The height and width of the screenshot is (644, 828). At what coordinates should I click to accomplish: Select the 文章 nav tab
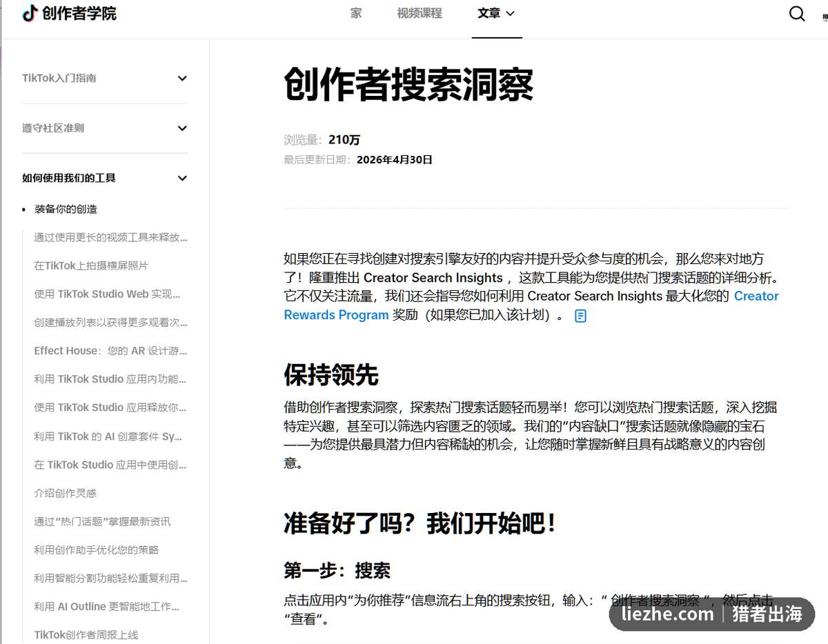489,13
